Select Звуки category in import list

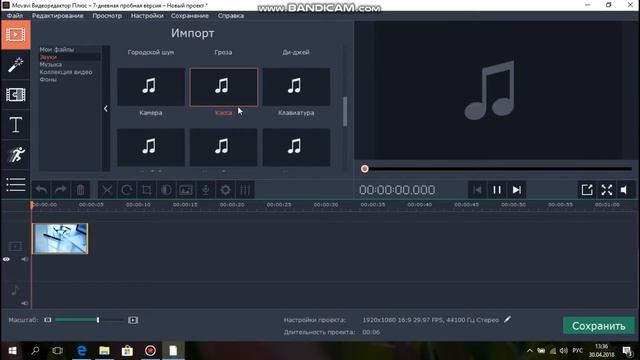48,57
